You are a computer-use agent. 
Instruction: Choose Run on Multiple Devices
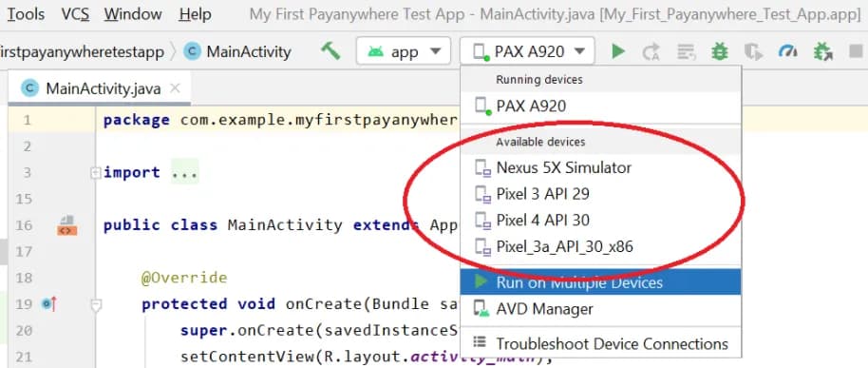[600, 282]
